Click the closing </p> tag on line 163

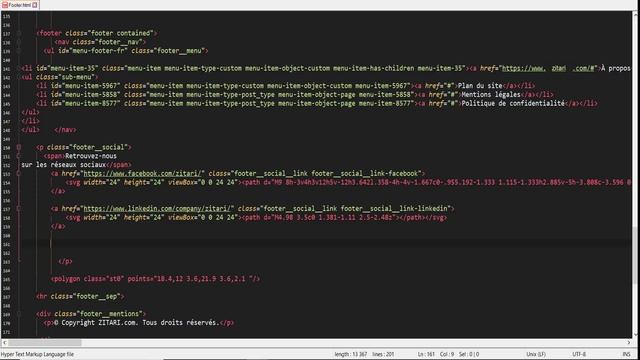tap(65, 262)
